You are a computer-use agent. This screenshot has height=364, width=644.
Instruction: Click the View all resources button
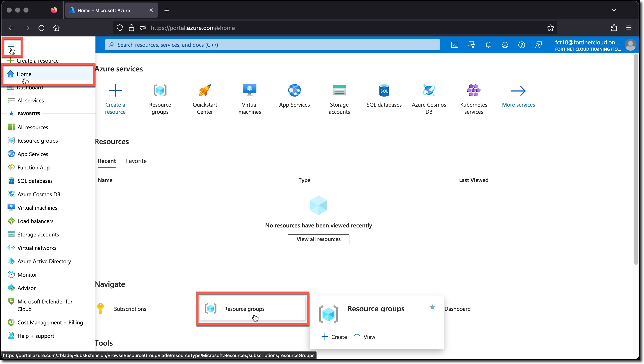pyautogui.click(x=318, y=239)
